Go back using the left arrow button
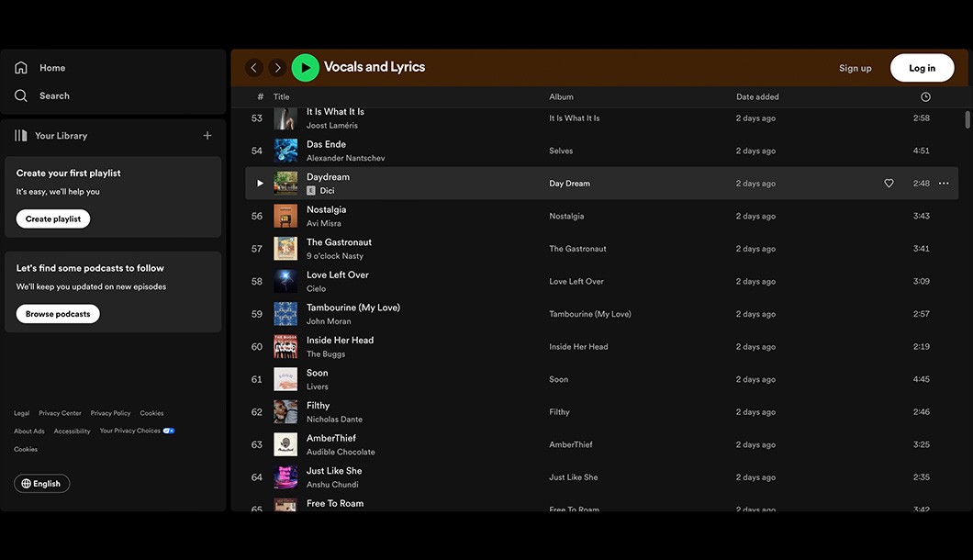 click(x=254, y=68)
